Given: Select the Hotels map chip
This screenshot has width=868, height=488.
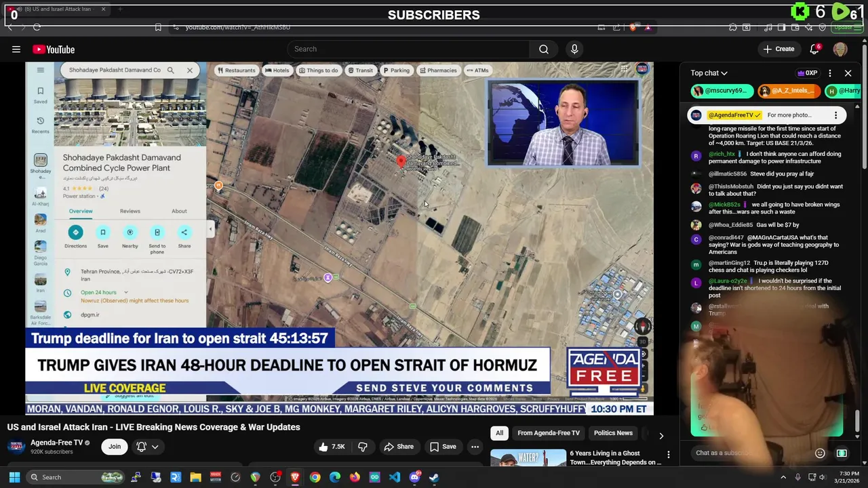Looking at the screenshot, I should pyautogui.click(x=277, y=70).
